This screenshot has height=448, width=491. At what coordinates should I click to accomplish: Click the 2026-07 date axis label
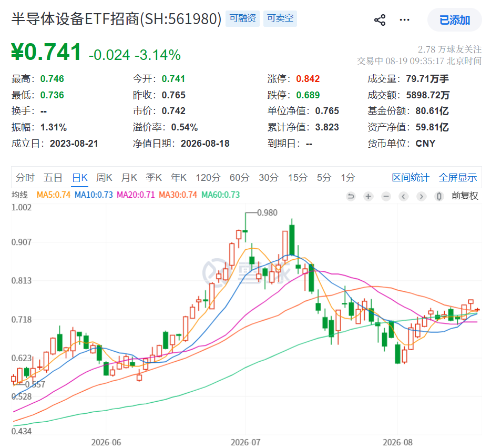(245, 442)
